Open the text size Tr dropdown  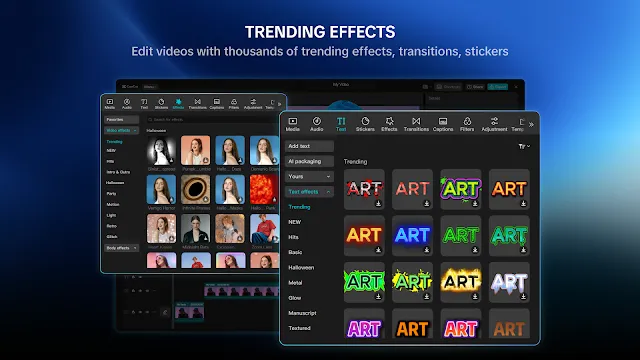point(524,146)
